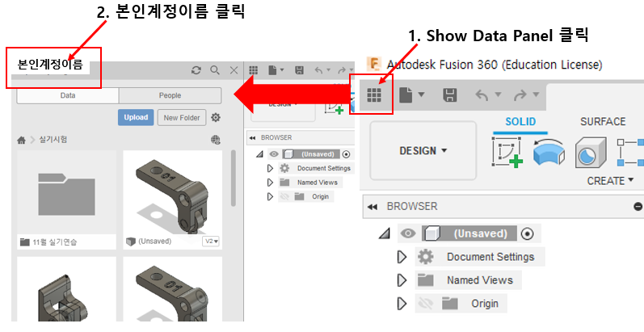Select Origin text in enlarged browser
The image size is (644, 332).
[485, 304]
